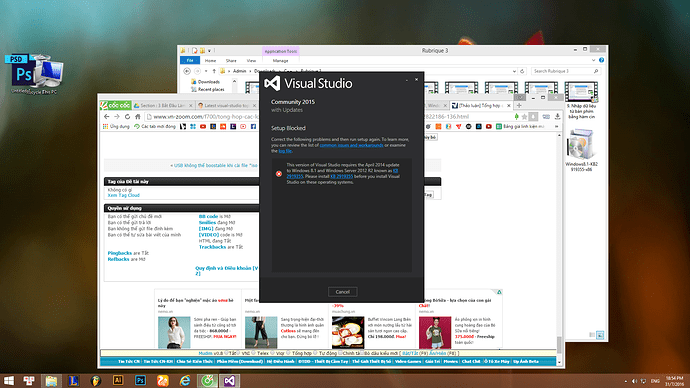Open the log file link in setup dialog
This screenshot has height=388, width=690.
pos(285,151)
